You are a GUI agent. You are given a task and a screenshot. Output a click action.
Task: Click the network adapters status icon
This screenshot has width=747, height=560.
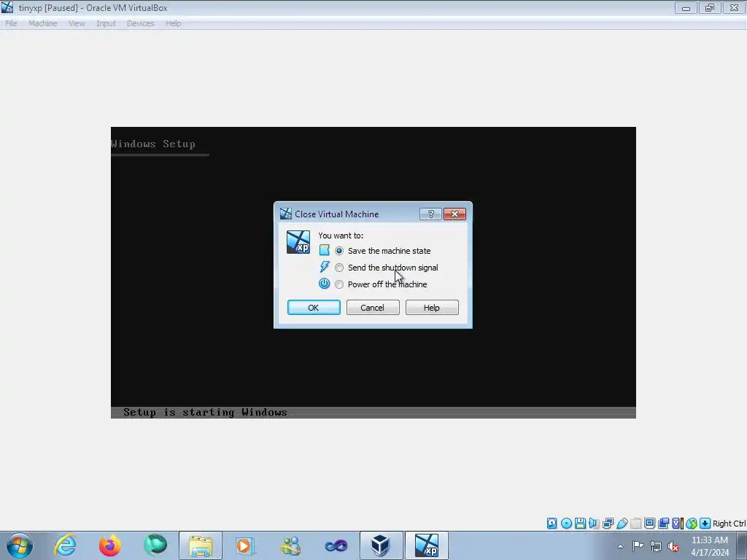tap(608, 524)
